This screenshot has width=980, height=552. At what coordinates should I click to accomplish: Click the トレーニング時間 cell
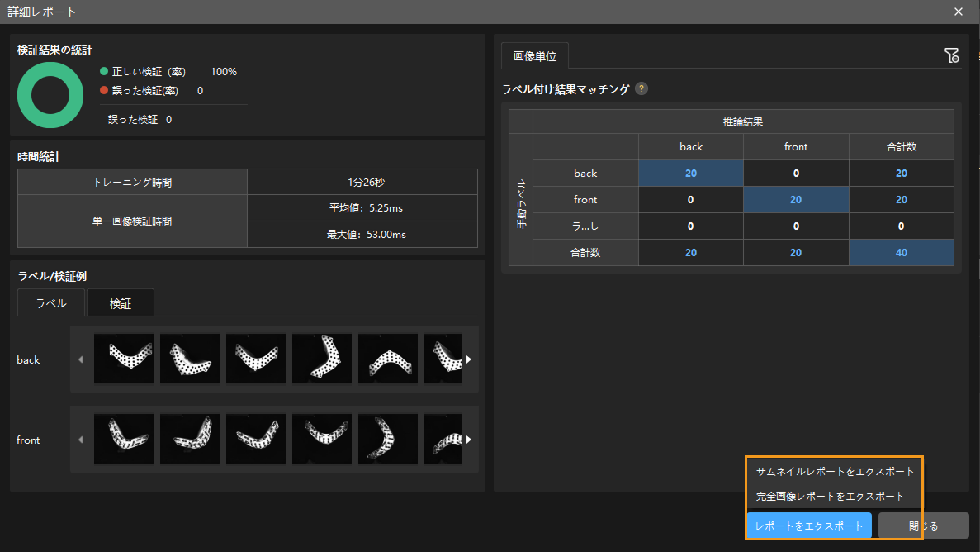132,182
